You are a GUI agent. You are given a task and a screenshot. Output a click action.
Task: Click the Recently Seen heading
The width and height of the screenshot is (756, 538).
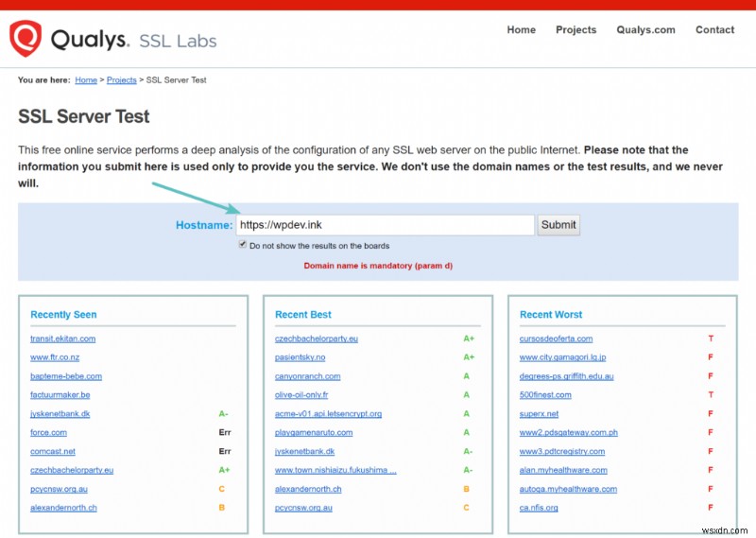point(63,315)
